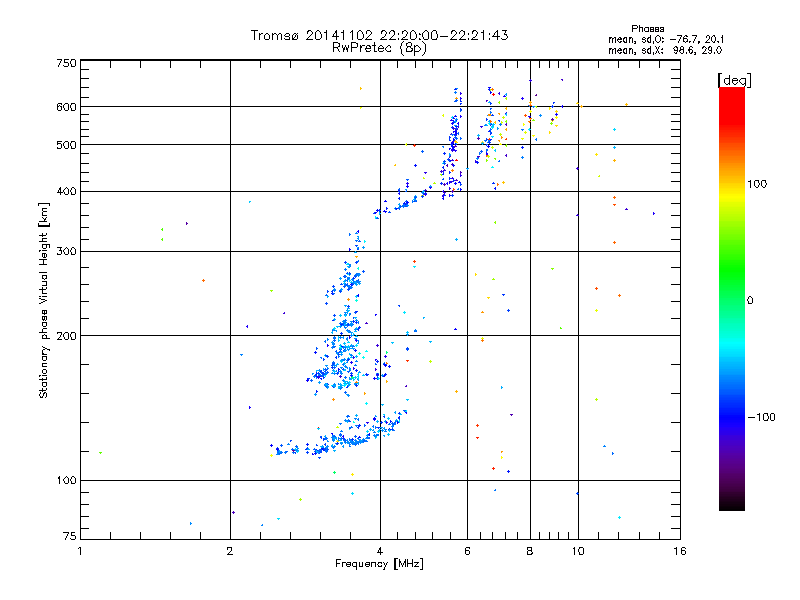Click the x-axis tick label '4'
This screenshot has height=600, width=800.
[x=380, y=551]
